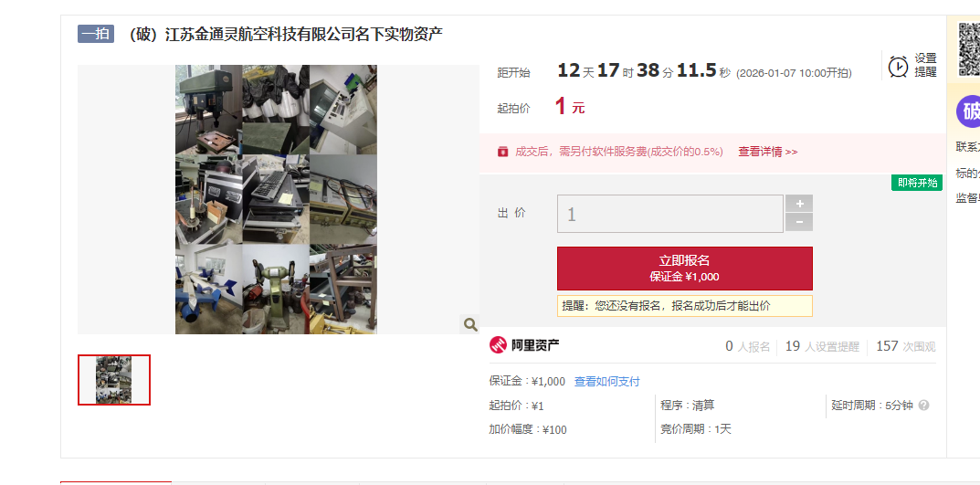This screenshot has width=980, height=485.
Task: Decrease bid with the minus button
Action: [799, 223]
